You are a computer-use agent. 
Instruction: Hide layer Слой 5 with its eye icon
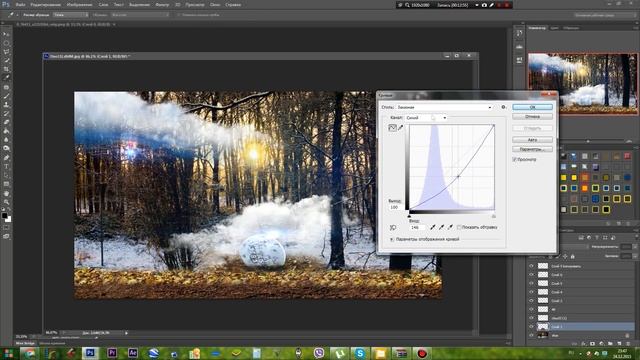coord(531,283)
